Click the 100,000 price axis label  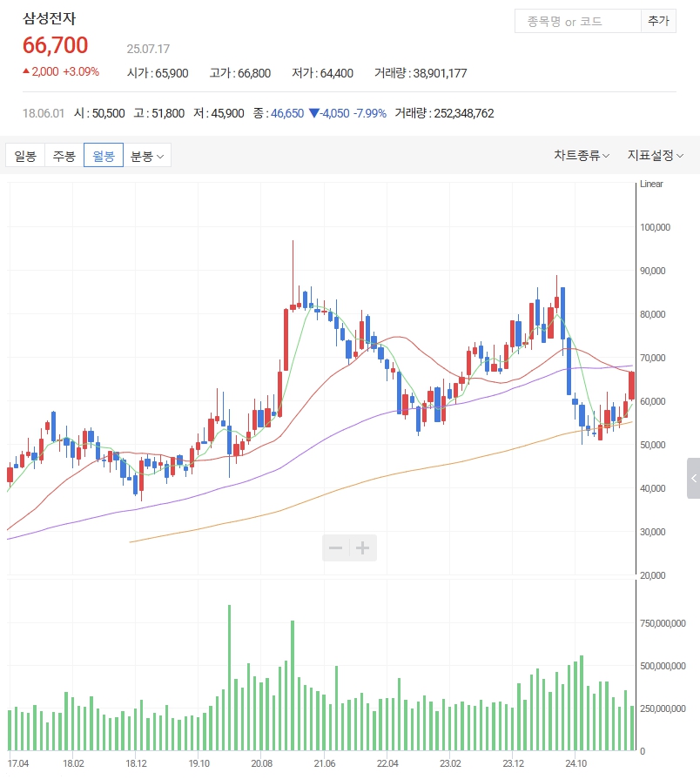pos(655,227)
